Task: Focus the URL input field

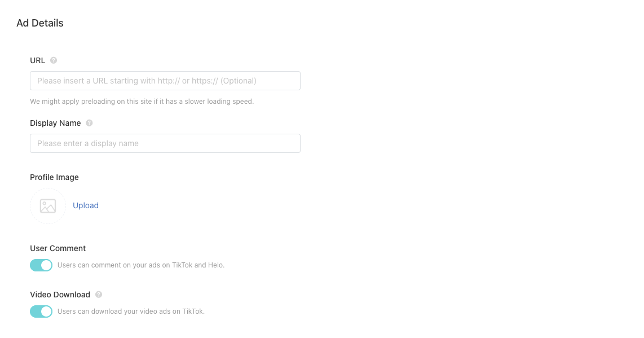Action: pyautogui.click(x=165, y=81)
